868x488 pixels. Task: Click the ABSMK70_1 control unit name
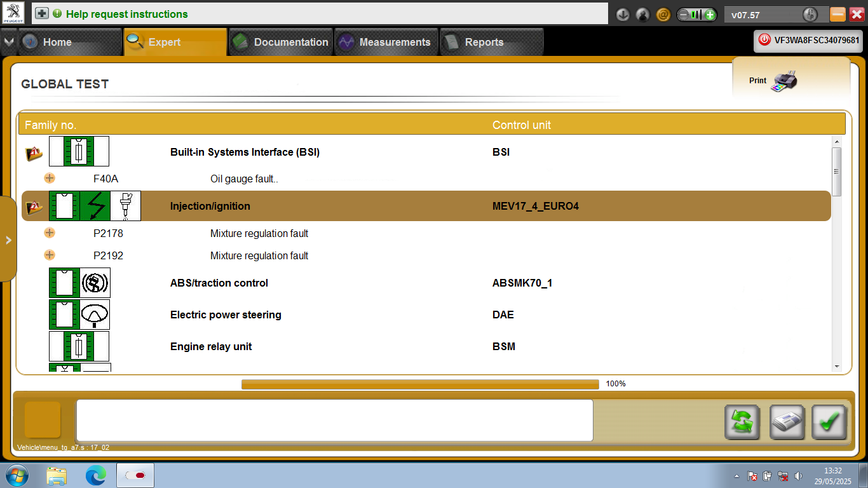coord(522,283)
